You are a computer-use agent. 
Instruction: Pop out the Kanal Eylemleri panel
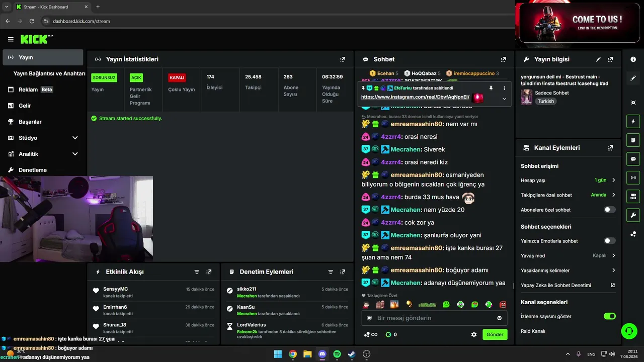point(610,148)
